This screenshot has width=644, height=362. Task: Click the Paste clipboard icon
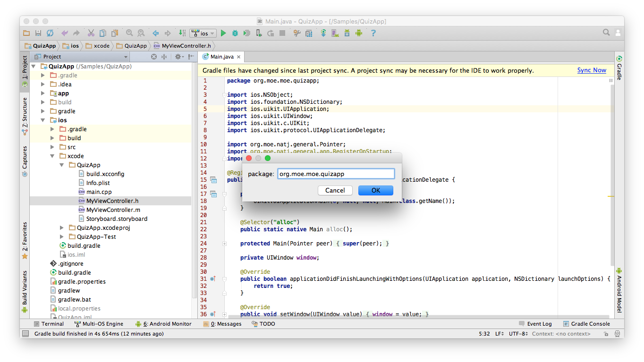[x=114, y=33]
